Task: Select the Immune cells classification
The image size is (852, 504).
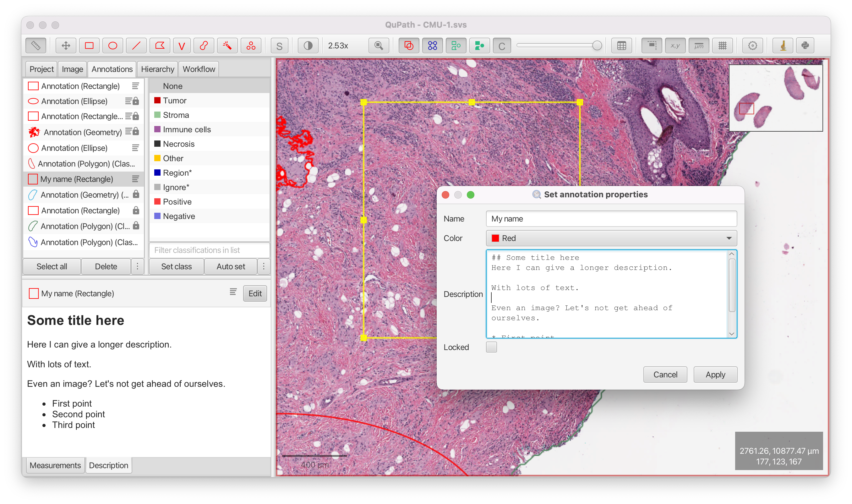Action: click(x=209, y=129)
